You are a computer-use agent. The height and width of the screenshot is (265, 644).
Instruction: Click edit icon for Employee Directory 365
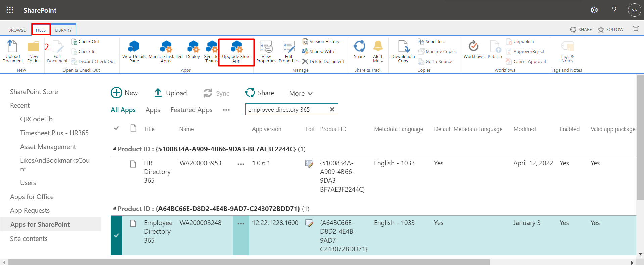pos(309,223)
